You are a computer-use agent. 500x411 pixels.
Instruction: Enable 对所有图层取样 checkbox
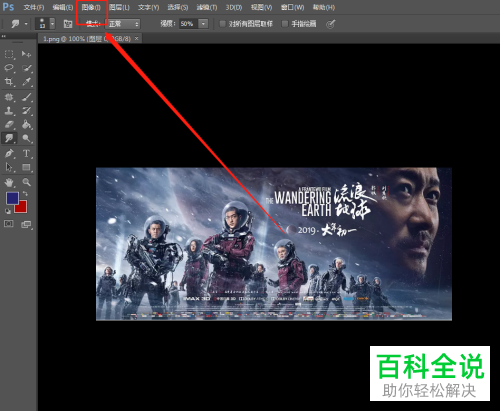(x=222, y=24)
